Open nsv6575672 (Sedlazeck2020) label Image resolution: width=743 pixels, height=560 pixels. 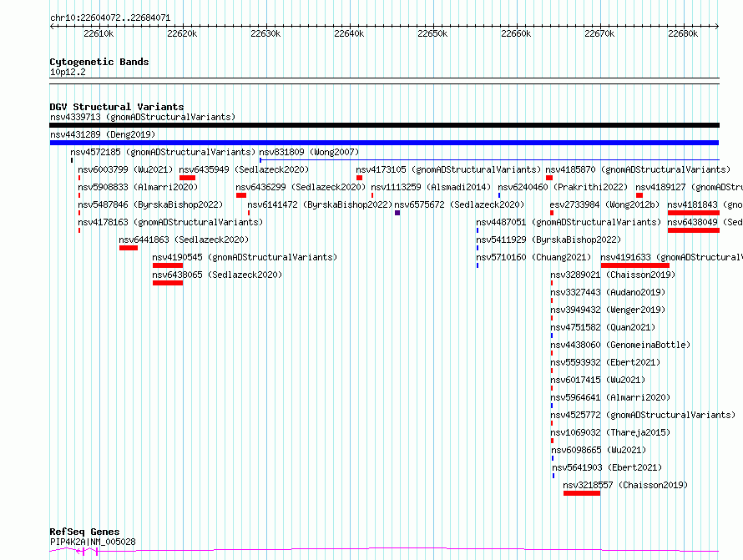(460, 204)
